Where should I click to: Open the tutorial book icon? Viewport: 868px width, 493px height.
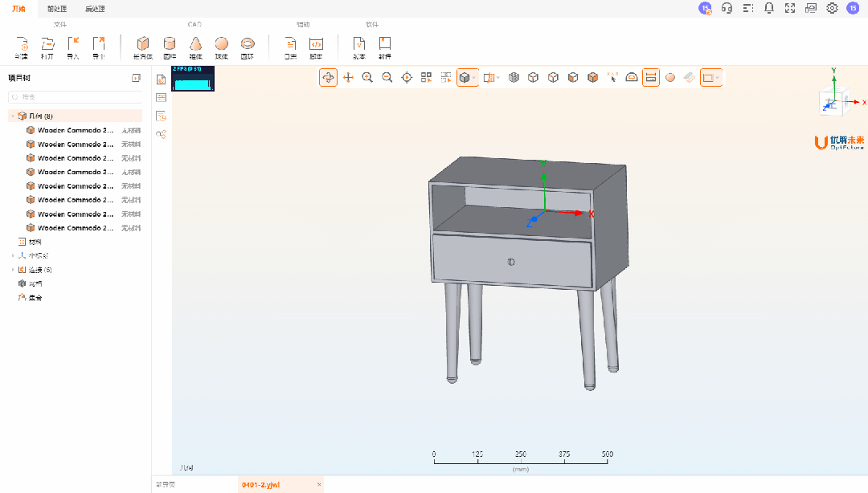click(385, 43)
